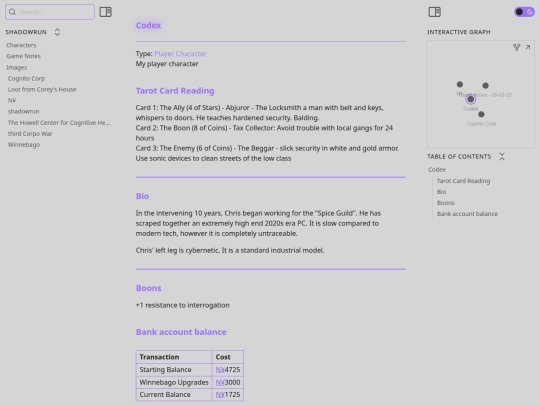
Task: Collapse the Table of Contents
Action: [502, 157]
